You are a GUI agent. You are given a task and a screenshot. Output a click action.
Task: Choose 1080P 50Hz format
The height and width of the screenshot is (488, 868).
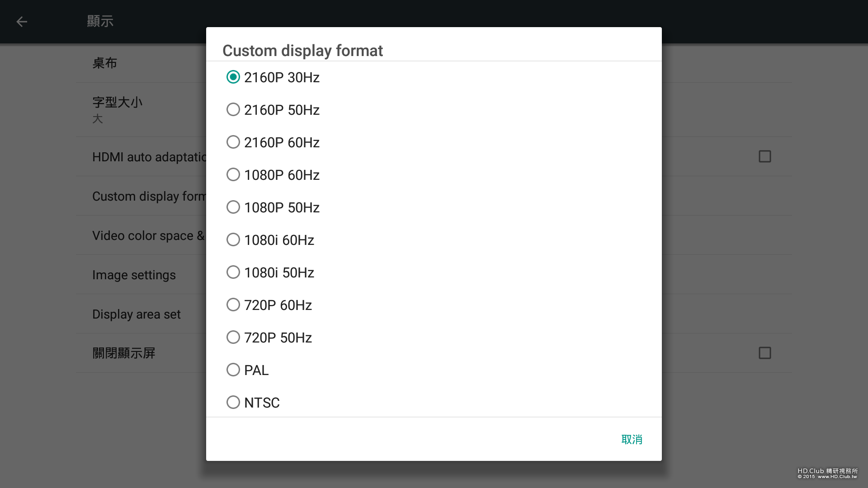pyautogui.click(x=233, y=207)
